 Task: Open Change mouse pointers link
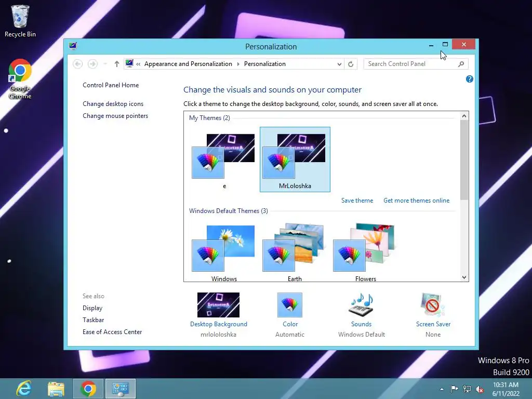(115, 116)
